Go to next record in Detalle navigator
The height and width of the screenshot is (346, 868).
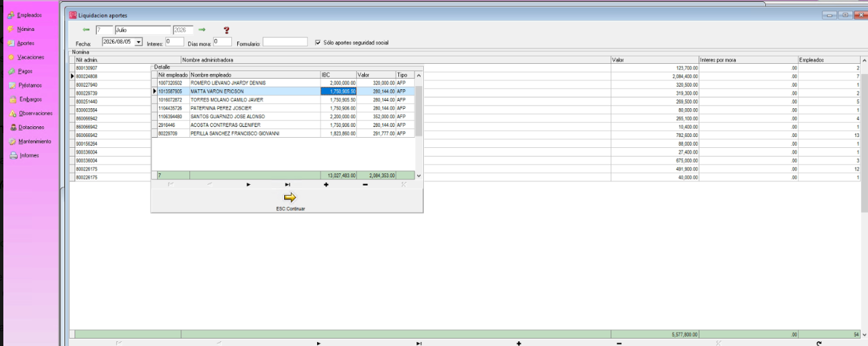[x=249, y=184]
